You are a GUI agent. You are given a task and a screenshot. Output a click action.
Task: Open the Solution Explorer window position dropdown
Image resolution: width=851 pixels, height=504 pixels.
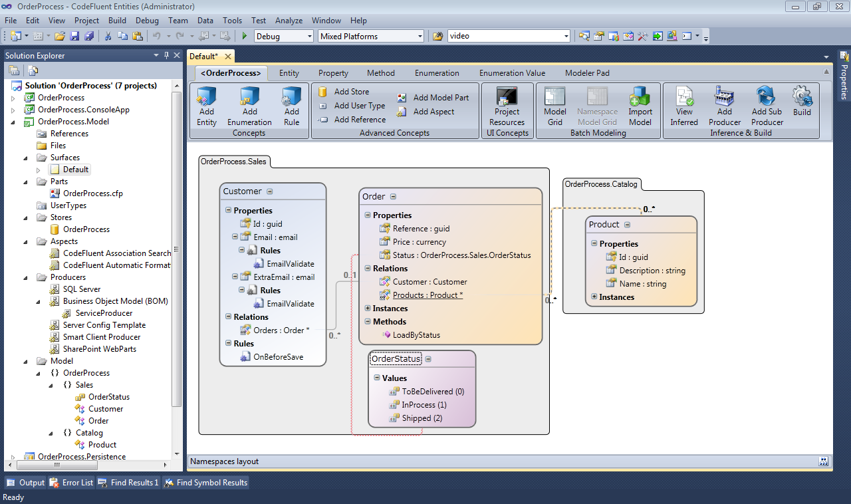156,55
